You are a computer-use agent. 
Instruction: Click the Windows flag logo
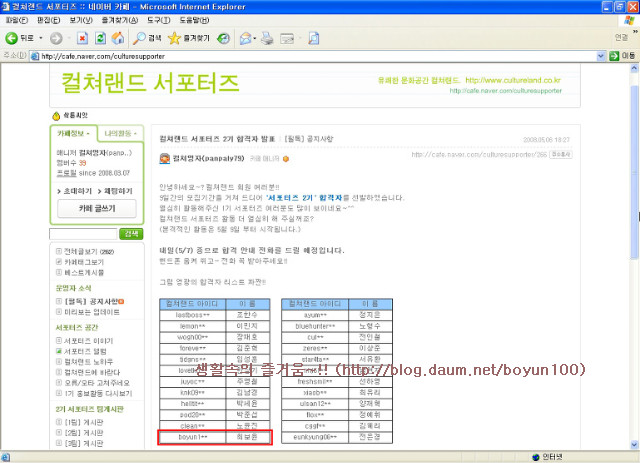pyautogui.click(x=629, y=20)
